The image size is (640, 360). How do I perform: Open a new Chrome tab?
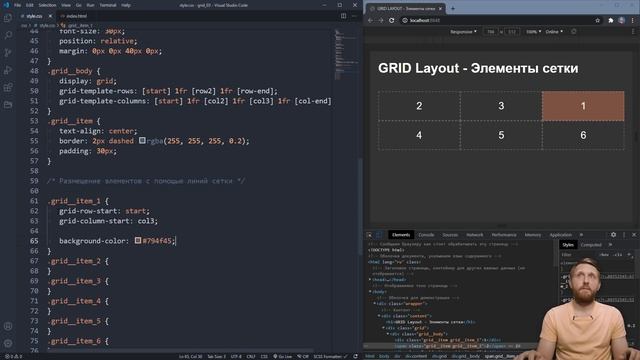[453, 8]
